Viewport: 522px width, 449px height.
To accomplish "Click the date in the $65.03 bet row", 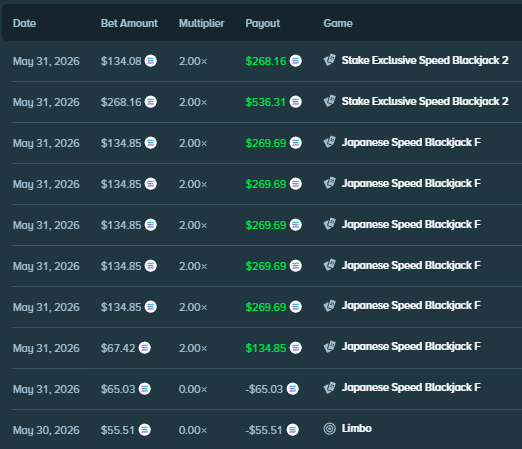I will pyautogui.click(x=46, y=389).
